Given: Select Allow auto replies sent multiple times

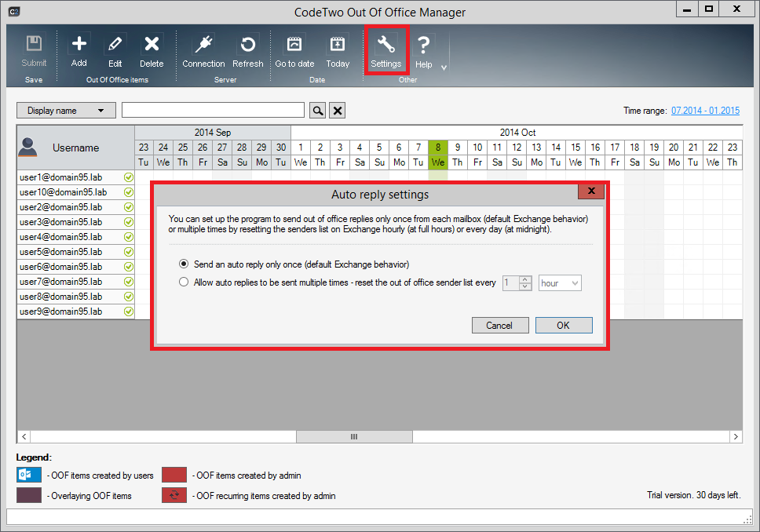Looking at the screenshot, I should pyautogui.click(x=184, y=282).
